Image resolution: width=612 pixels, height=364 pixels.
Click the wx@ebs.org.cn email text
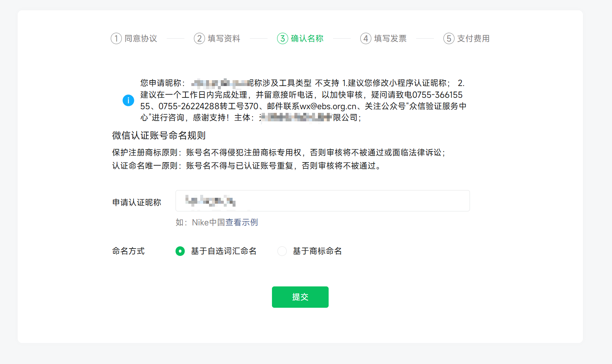pyautogui.click(x=328, y=106)
